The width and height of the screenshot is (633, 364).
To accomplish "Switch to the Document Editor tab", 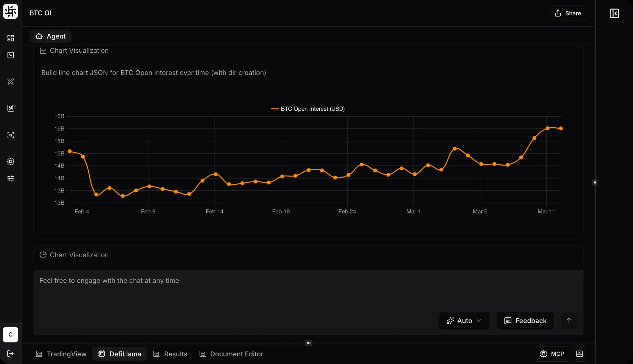I will (231, 354).
